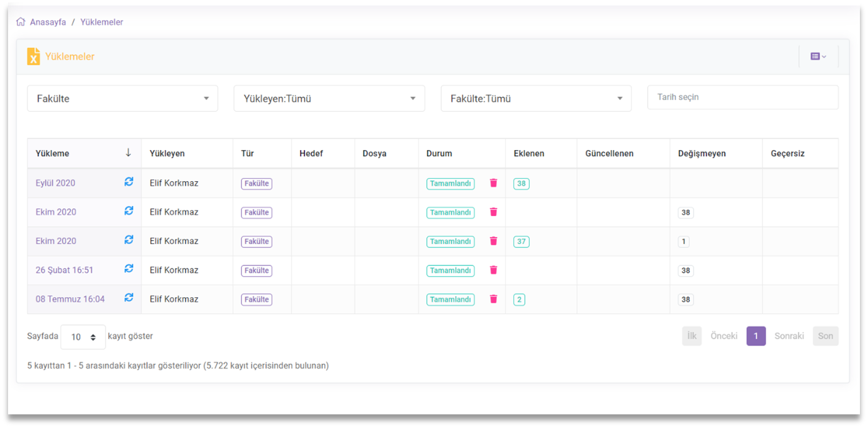This screenshot has height=428, width=868.
Task: Delete the 26 Şubat 16:51 upload
Action: [494, 270]
